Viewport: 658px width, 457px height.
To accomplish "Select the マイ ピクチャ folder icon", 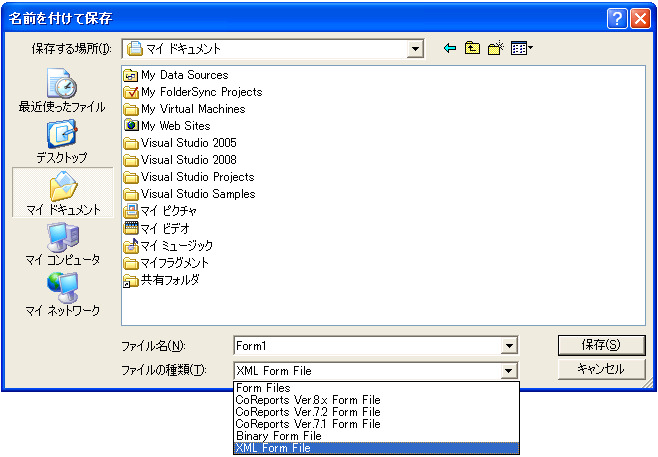I will (131, 211).
